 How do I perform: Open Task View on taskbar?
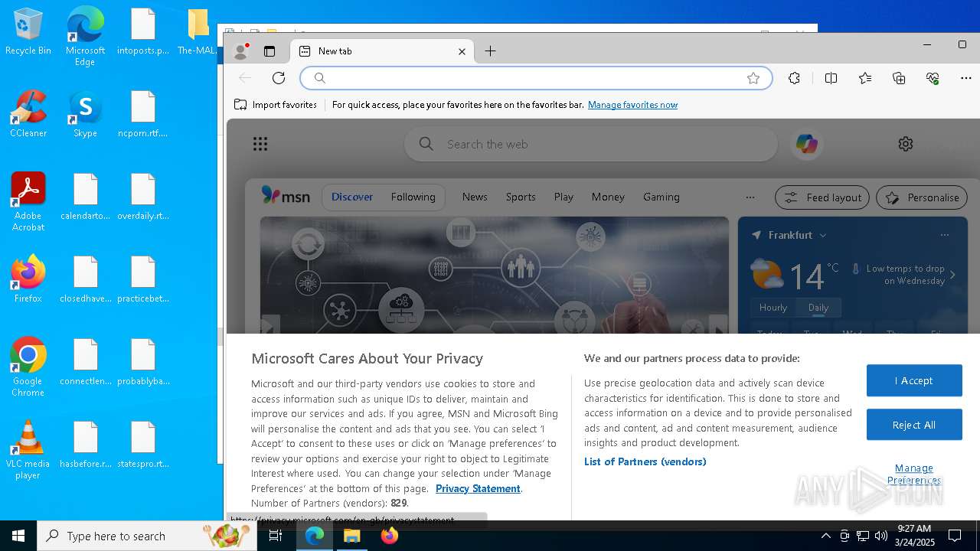click(x=276, y=536)
